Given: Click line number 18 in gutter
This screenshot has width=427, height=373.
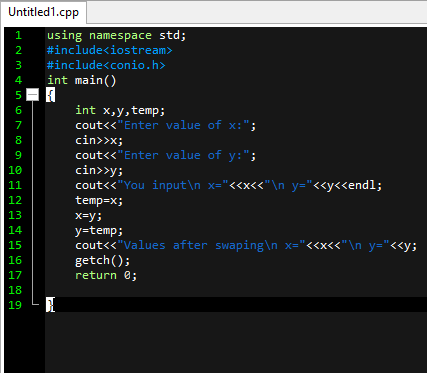Looking at the screenshot, I should click(x=15, y=290).
